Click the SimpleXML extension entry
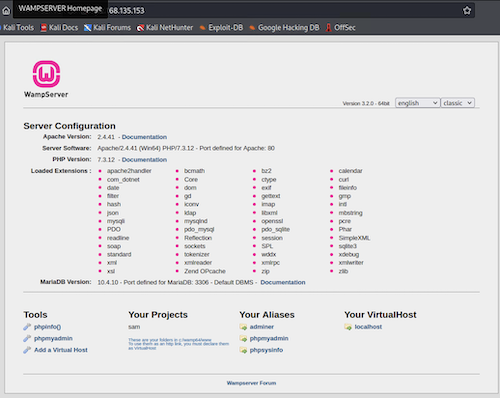This screenshot has width=500, height=398. pyautogui.click(x=354, y=238)
